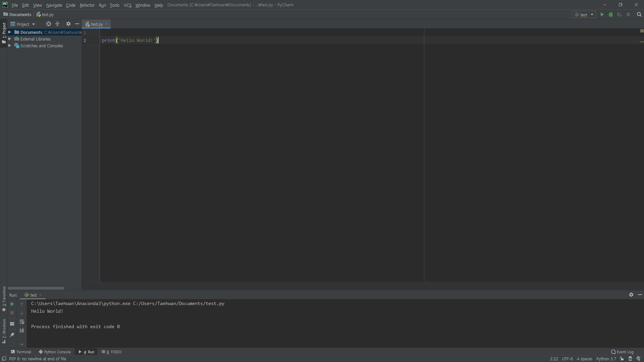Click the Pin Tab icon in Run panel
Image resolution: width=644 pixels, height=362 pixels.
pyautogui.click(x=12, y=335)
